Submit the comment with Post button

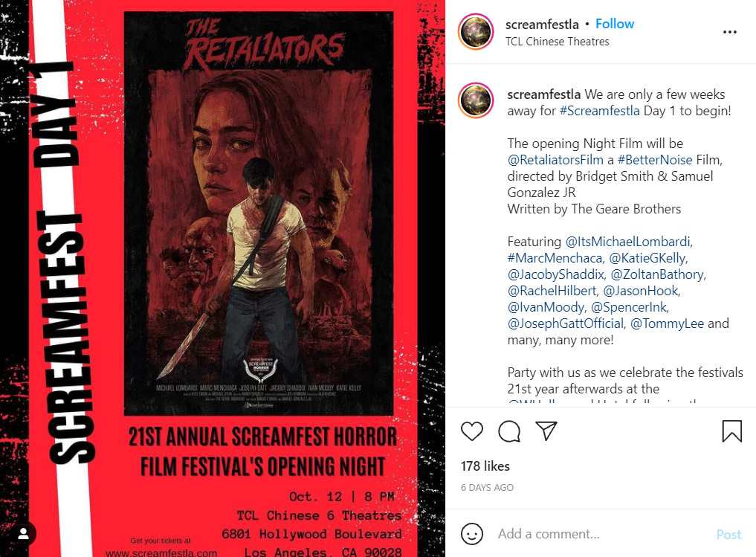pyautogui.click(x=728, y=535)
